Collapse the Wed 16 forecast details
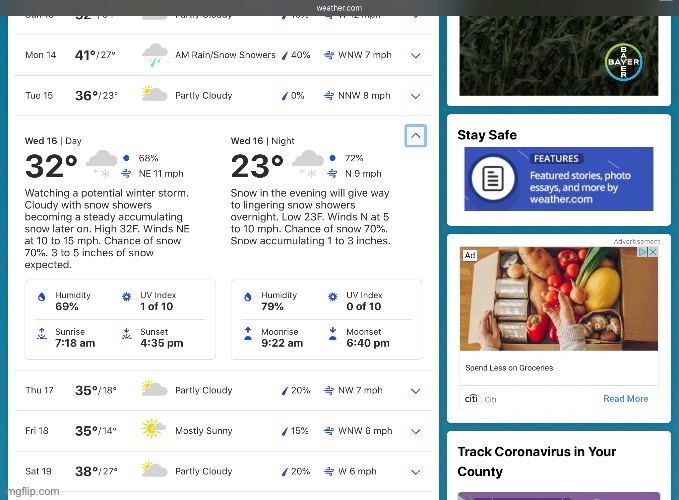This screenshot has width=679, height=500. [415, 135]
